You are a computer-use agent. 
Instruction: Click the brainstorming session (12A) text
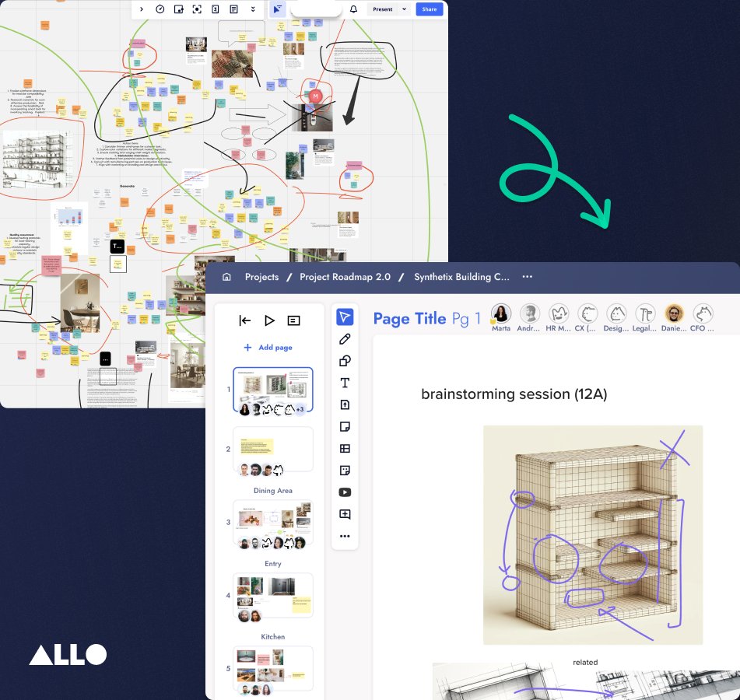tap(514, 394)
